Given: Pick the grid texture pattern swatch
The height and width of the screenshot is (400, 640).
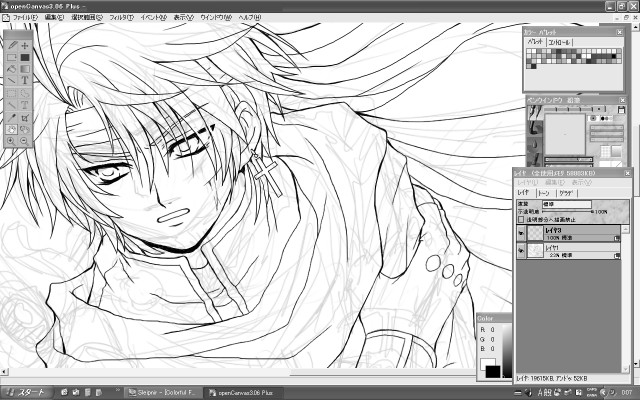Looking at the screenshot, I should 605,152.
